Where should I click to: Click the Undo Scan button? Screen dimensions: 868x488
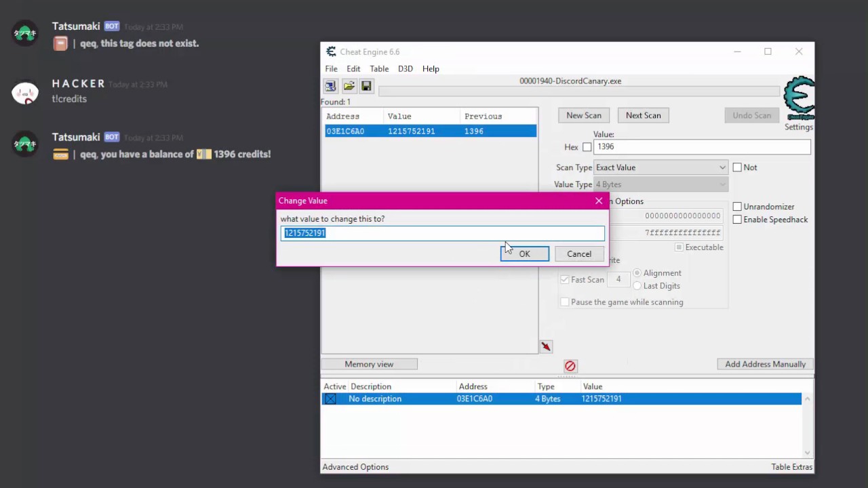click(751, 115)
